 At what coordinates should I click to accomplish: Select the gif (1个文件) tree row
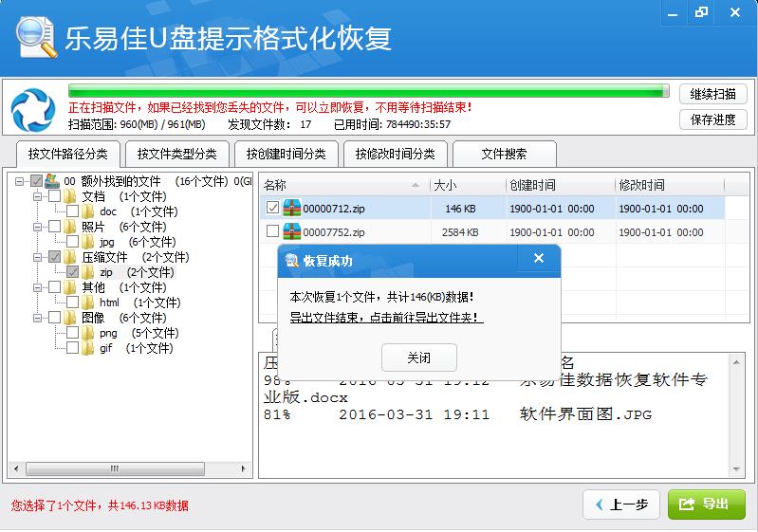(137, 348)
